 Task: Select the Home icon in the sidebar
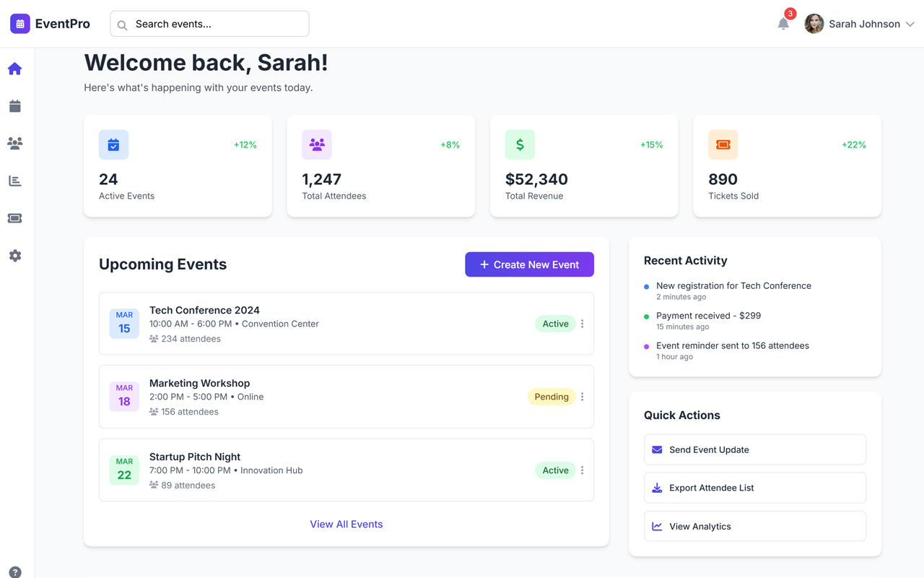coord(14,68)
